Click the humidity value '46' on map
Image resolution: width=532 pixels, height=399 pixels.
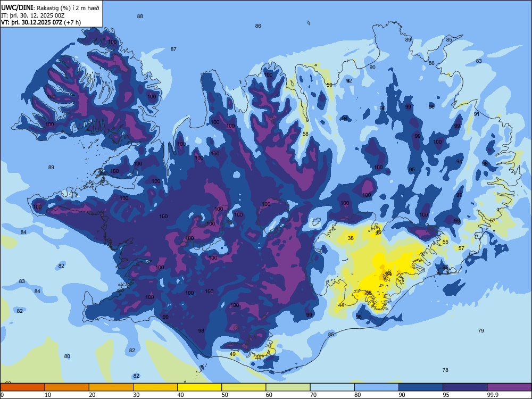[379, 232]
